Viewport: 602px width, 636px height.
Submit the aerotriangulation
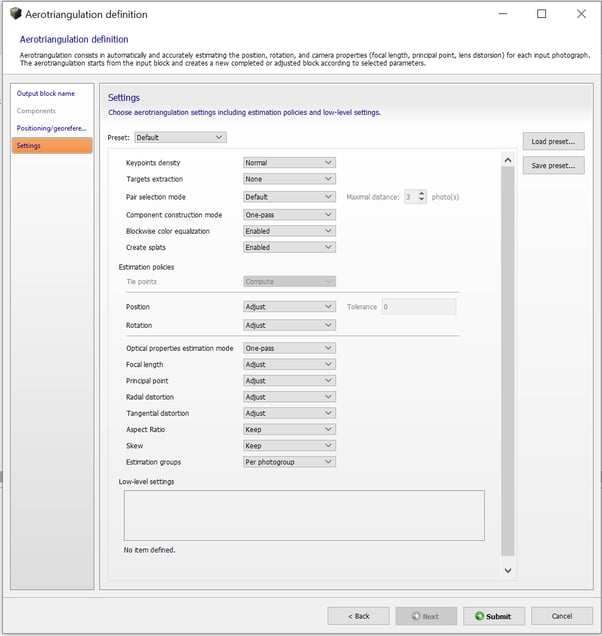tap(494, 616)
